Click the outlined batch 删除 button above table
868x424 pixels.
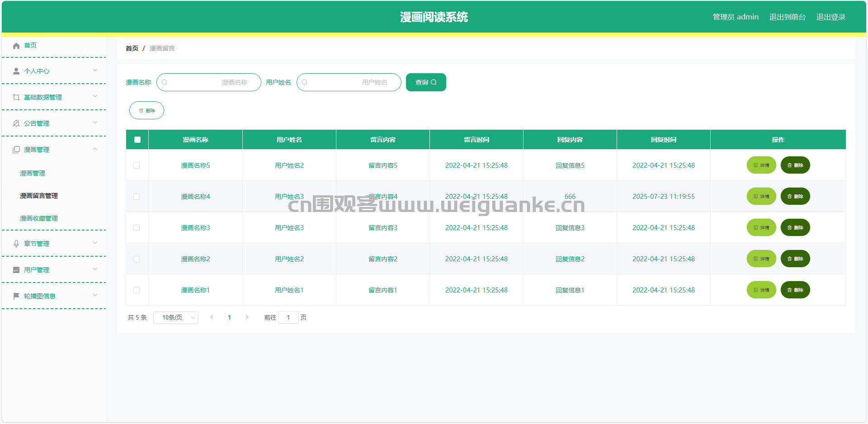146,110
